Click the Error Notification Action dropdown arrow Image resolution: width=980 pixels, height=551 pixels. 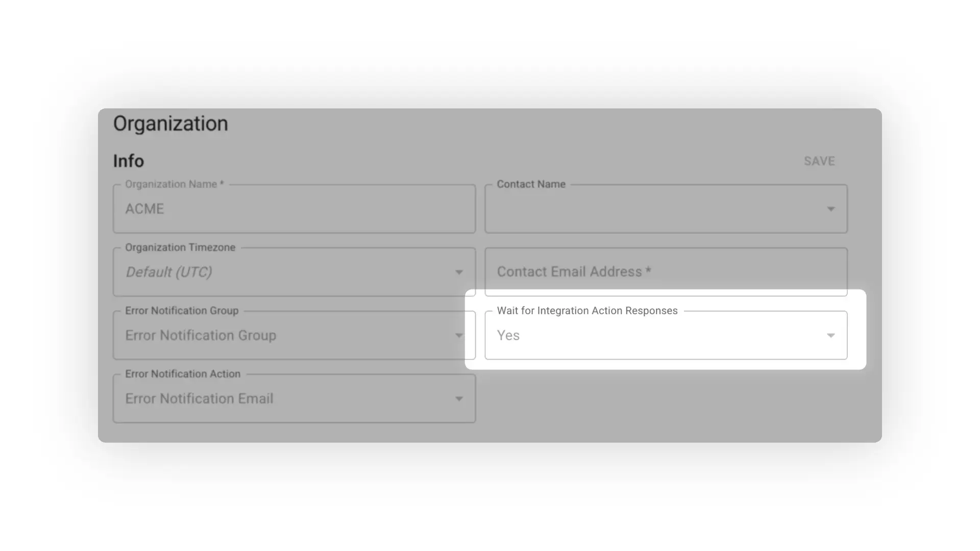click(459, 398)
